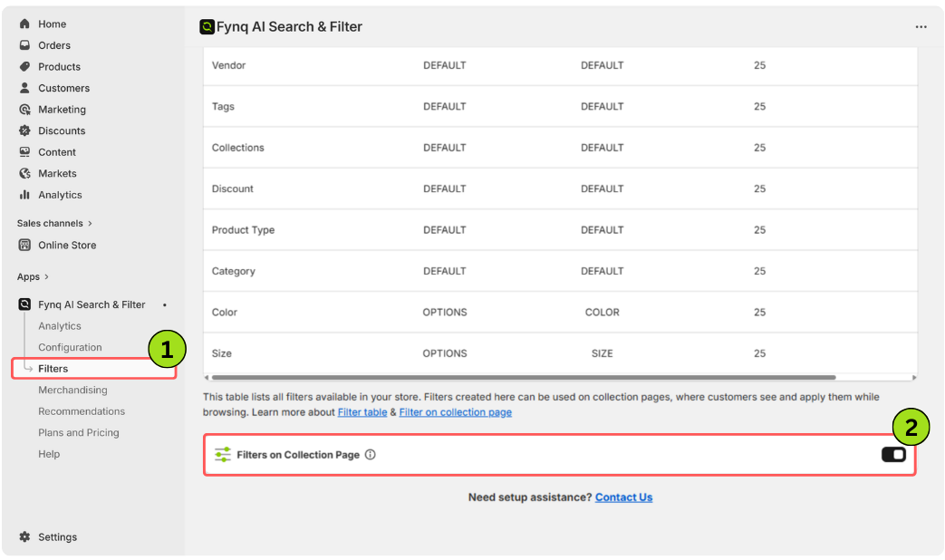Open the Filter table link

(x=362, y=412)
